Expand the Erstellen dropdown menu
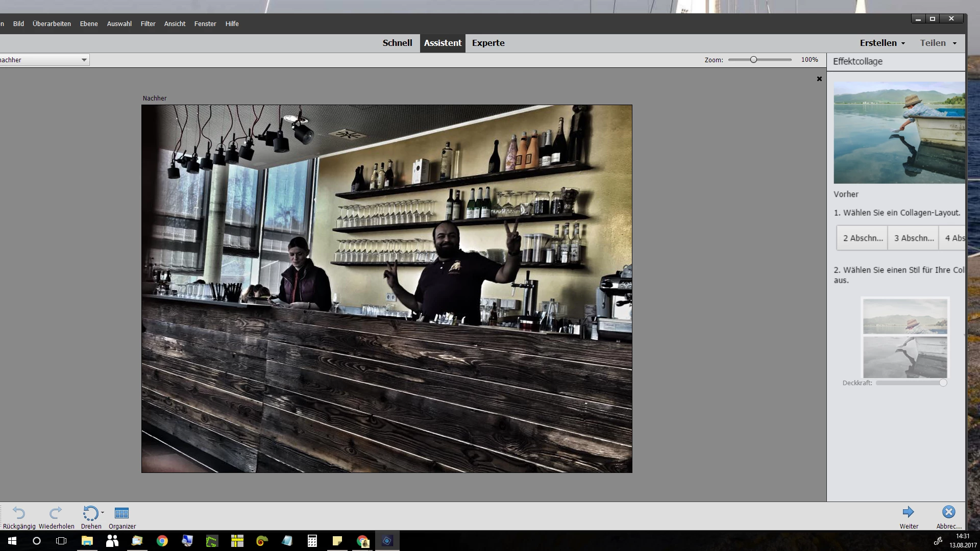Image resolution: width=980 pixels, height=551 pixels. (x=883, y=43)
